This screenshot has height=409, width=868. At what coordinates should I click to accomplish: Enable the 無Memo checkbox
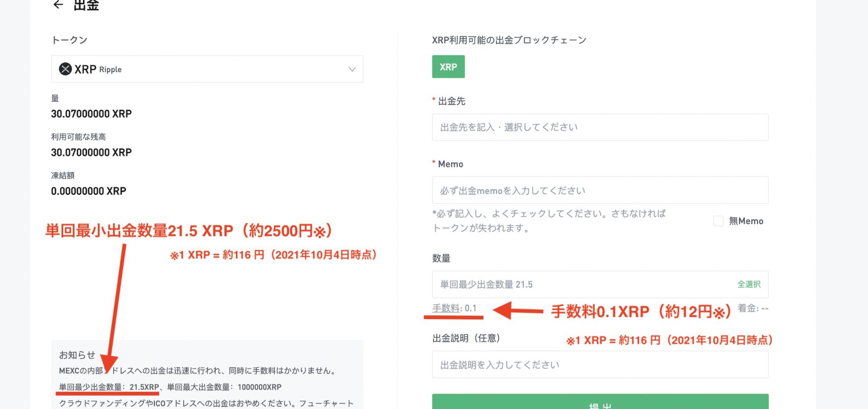(x=718, y=221)
